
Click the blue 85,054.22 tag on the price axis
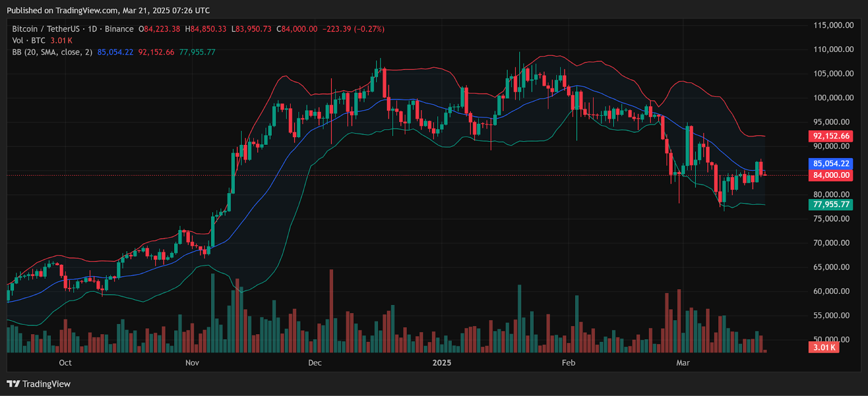[x=831, y=163]
